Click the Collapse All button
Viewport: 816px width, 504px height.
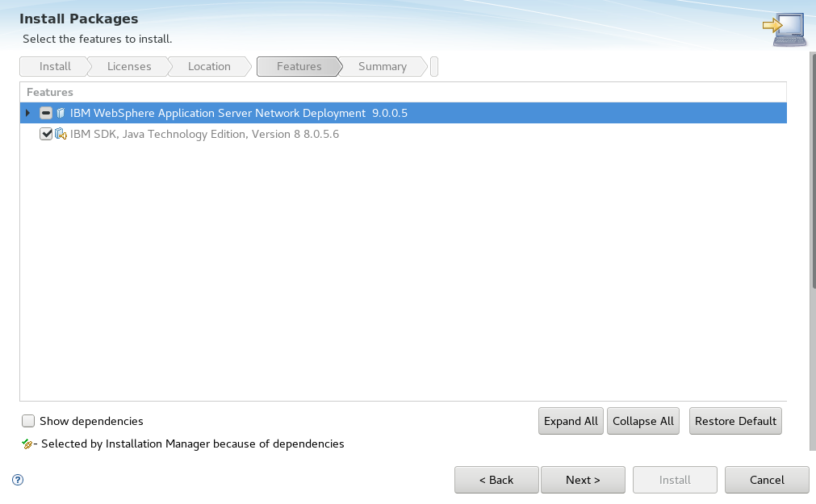click(x=643, y=421)
